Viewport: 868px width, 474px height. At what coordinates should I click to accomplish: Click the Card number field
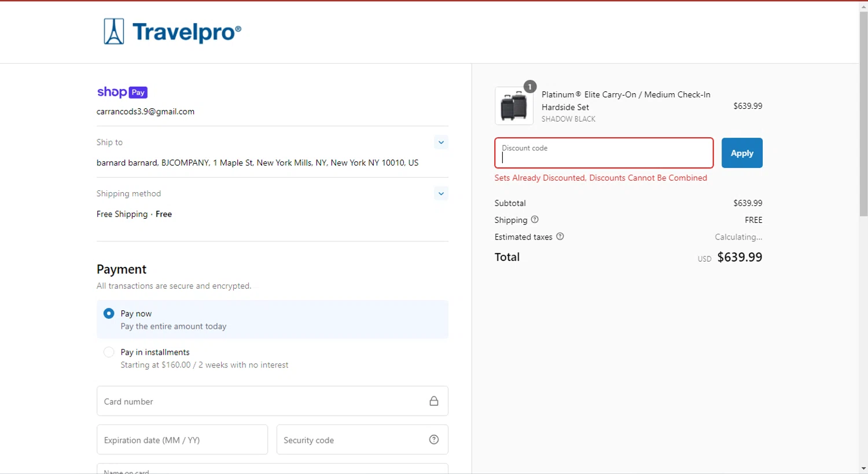(273, 401)
